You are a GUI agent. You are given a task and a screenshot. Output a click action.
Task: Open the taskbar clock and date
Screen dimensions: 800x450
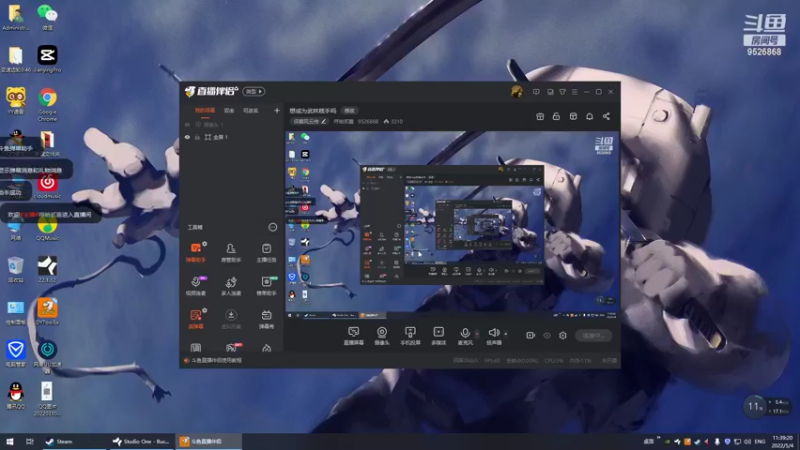783,441
